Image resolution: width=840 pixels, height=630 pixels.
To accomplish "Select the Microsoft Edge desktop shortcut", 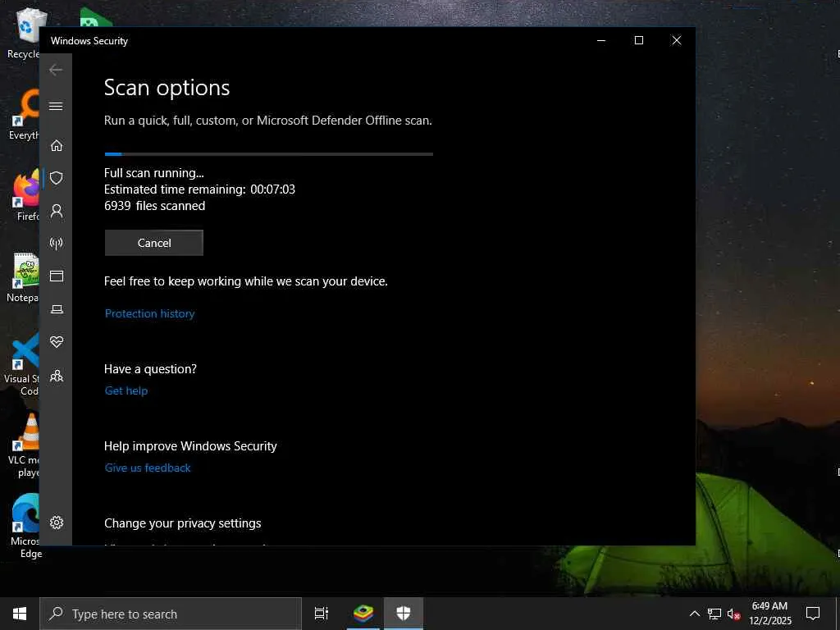I will point(25,527).
